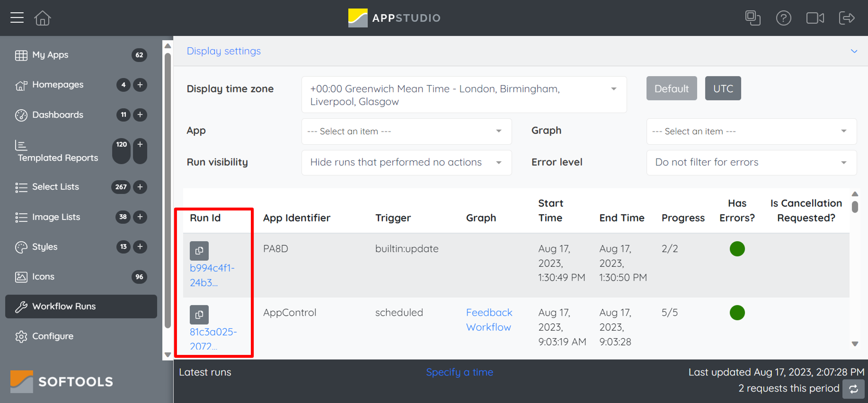
Task: Click the sign out icon
Action: [x=847, y=18]
